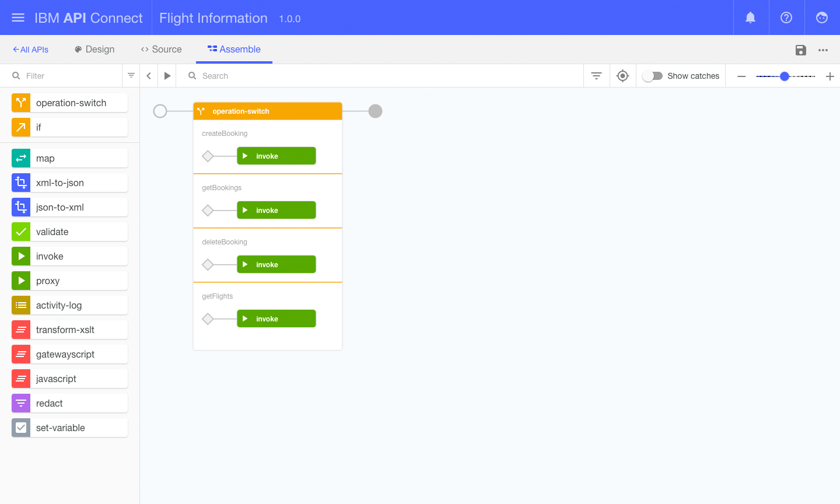Click the zoom in plus button
Screen dimensions: 840x504
coord(829,76)
